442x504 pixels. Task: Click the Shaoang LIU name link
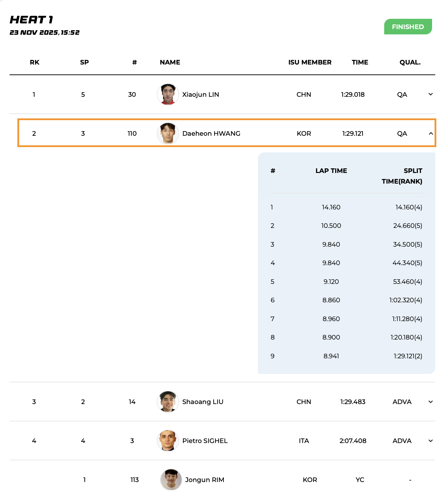click(x=203, y=402)
